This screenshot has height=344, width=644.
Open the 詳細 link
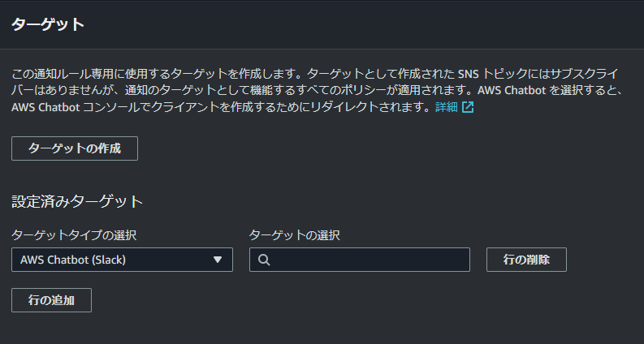tap(446, 108)
